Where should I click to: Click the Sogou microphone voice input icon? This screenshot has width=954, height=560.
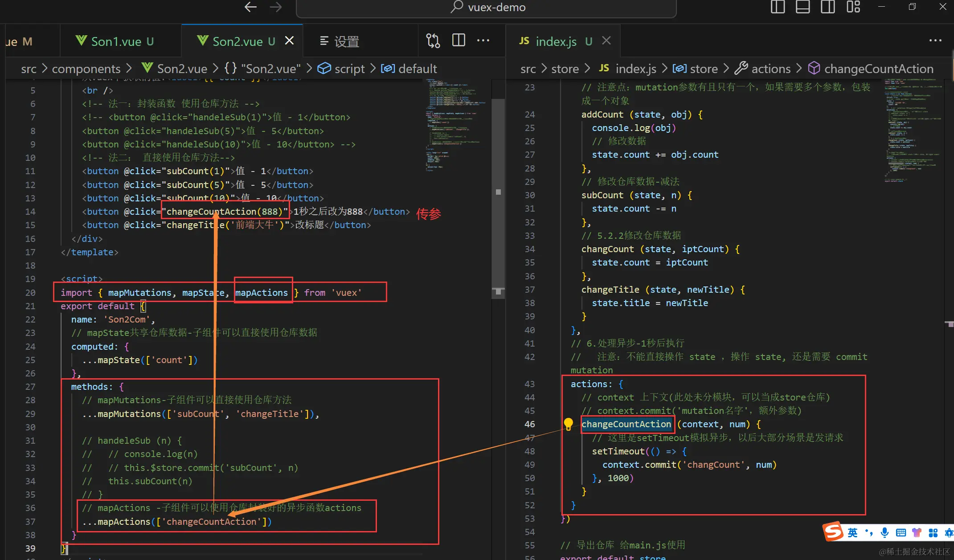point(884,532)
